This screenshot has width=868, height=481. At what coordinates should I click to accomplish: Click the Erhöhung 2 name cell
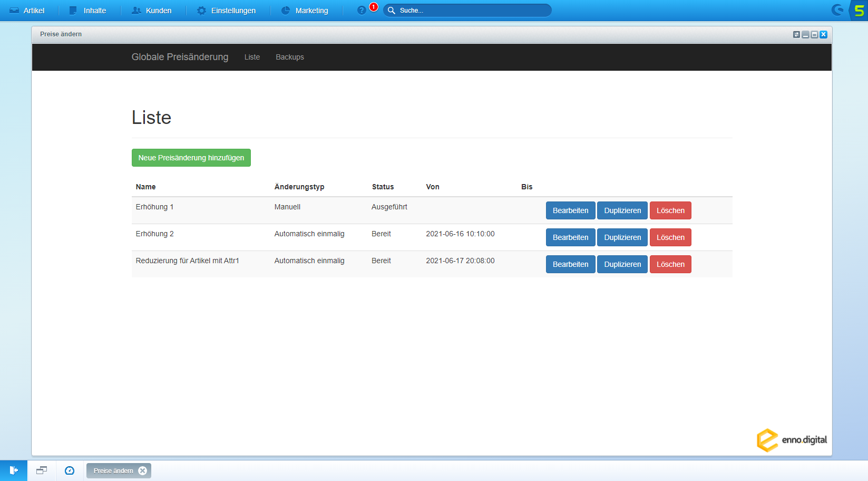click(x=154, y=234)
